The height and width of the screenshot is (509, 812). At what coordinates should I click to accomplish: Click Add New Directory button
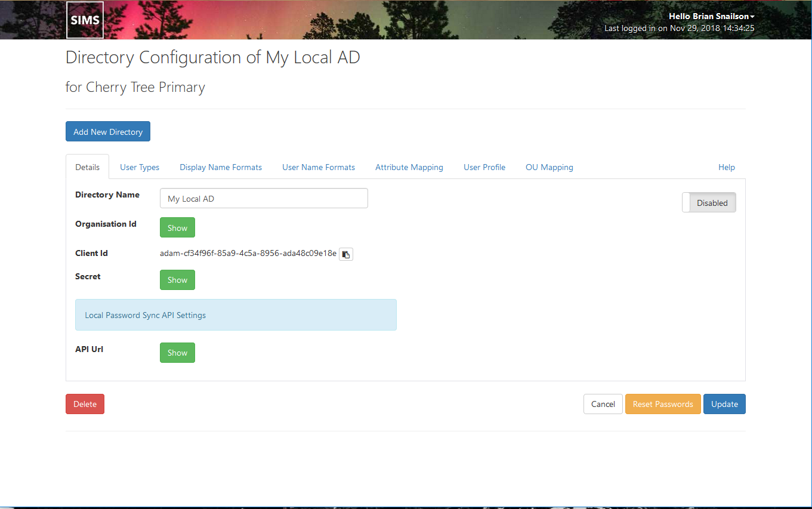108,132
